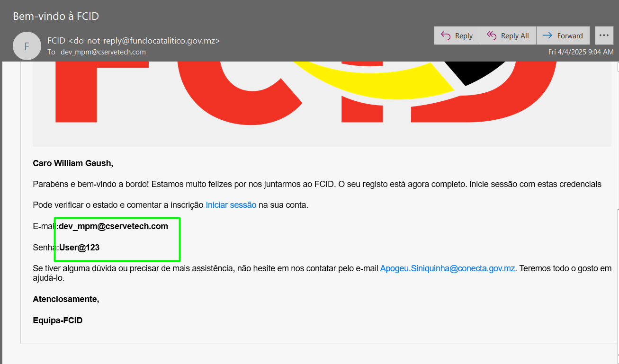The image size is (619, 364).
Task: Click the password text 'User@123'
Action: pos(79,248)
